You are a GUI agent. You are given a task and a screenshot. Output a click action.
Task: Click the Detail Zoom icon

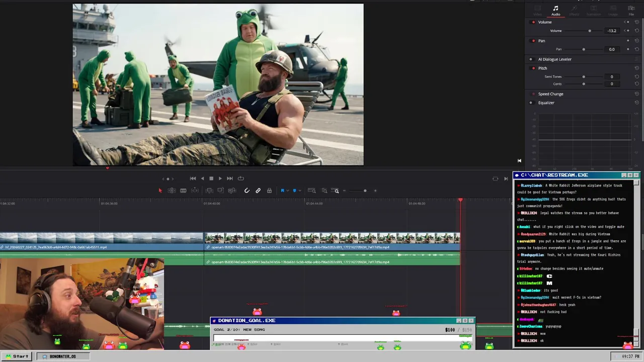click(x=324, y=191)
